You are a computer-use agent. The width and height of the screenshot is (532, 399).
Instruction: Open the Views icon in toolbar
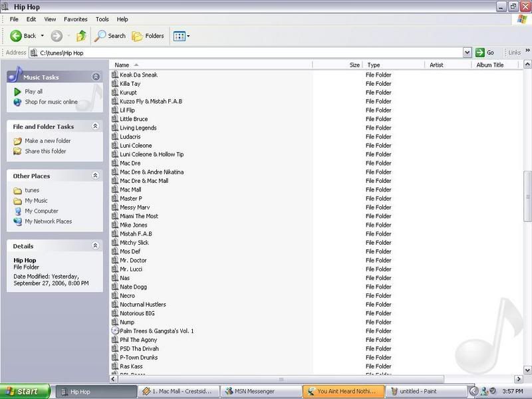(180, 36)
